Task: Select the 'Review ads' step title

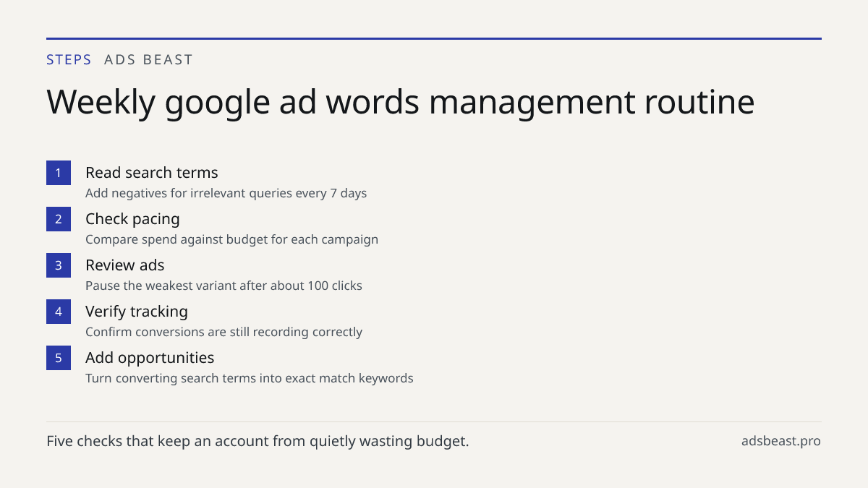Action: pyautogui.click(x=125, y=265)
